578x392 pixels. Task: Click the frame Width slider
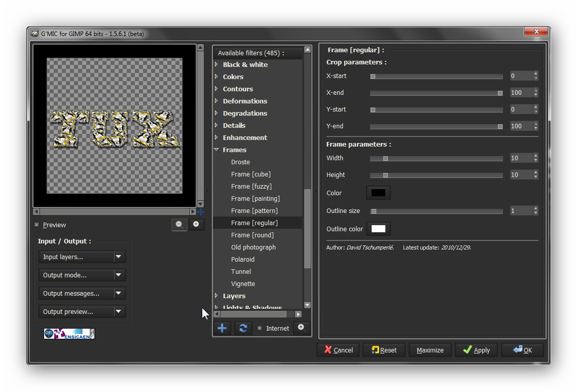pos(437,158)
